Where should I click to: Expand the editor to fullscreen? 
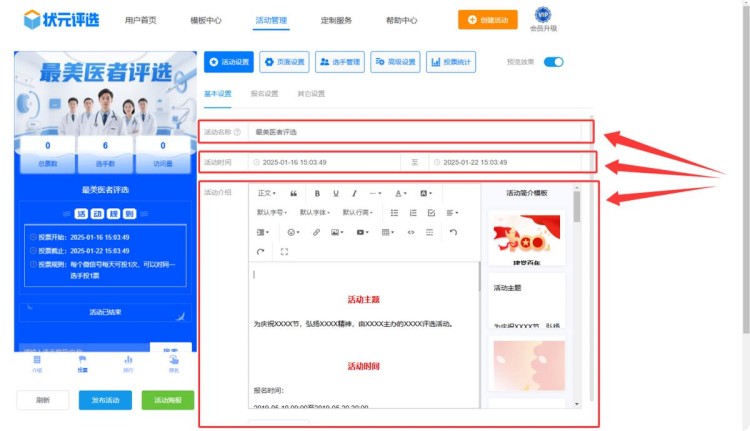coord(285,251)
